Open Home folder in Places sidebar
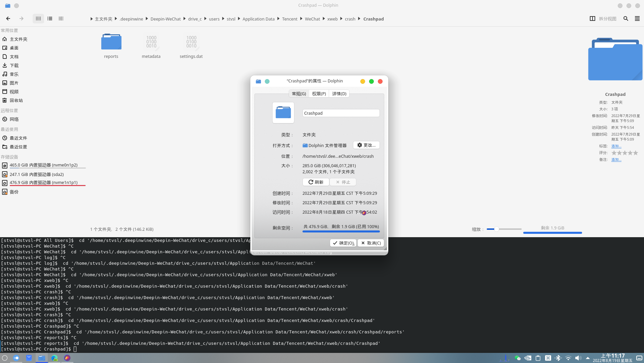This screenshot has width=644, height=363. 43,39
